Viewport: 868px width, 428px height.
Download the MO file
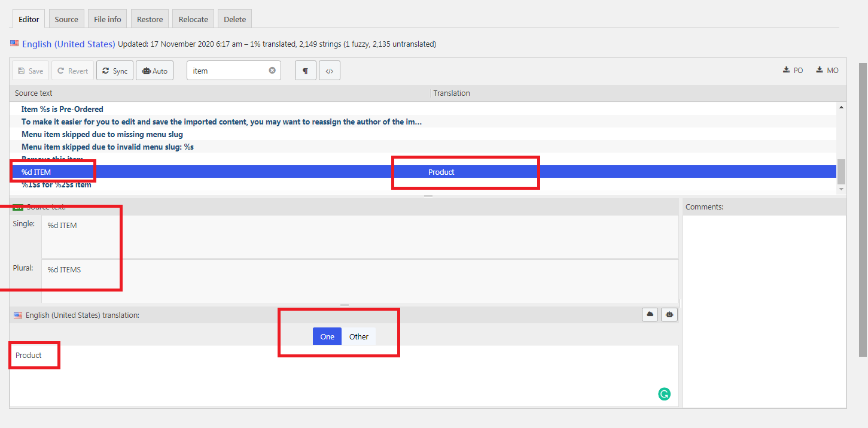point(827,70)
